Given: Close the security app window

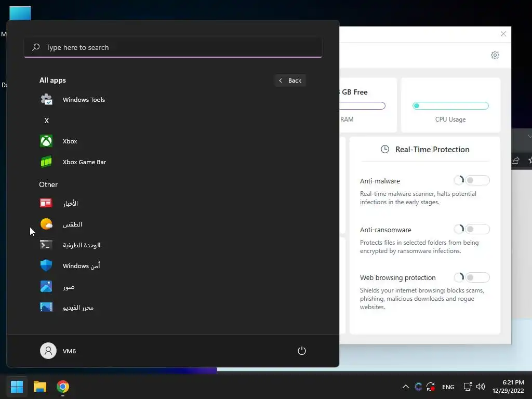Looking at the screenshot, I should pos(503,34).
